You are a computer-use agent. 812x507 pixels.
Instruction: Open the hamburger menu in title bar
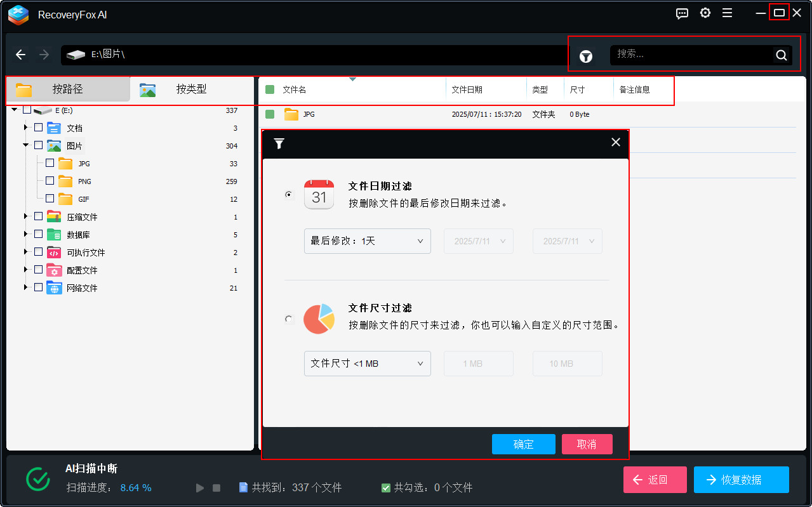coord(728,13)
